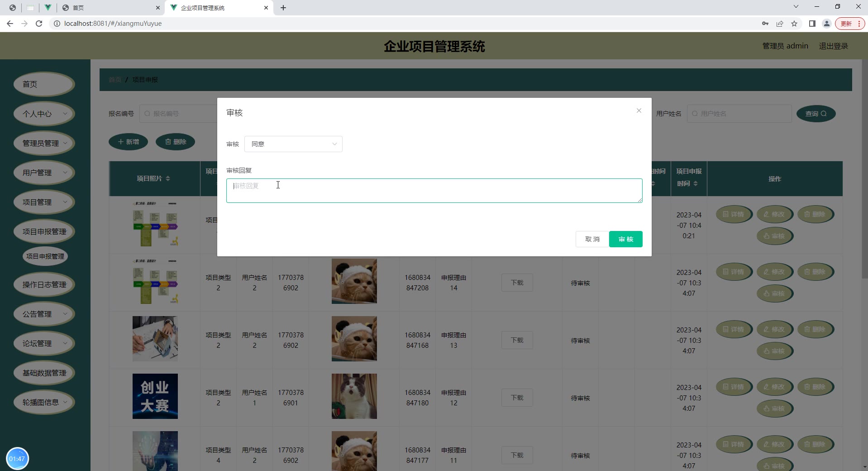Click the 删除 batch delete button

tap(176, 142)
